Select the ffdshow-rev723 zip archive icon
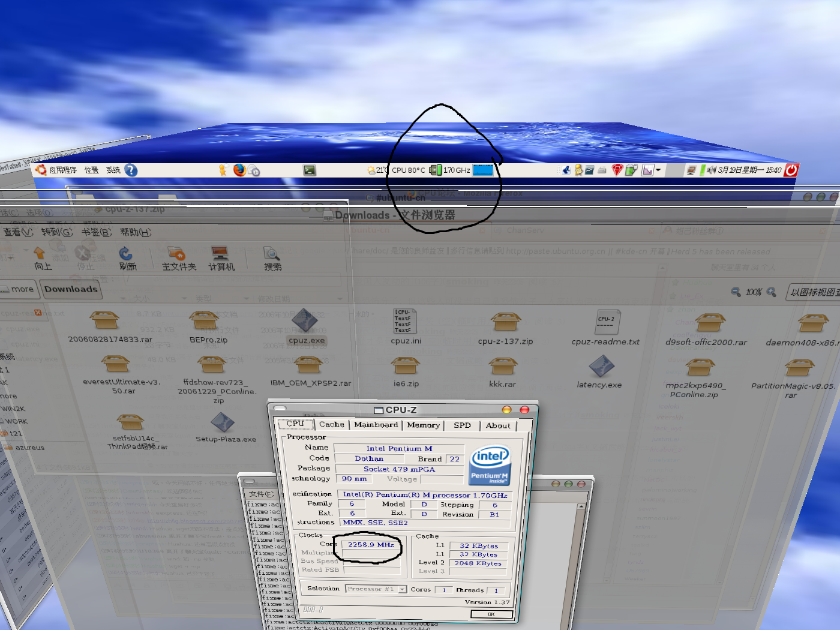 point(211,365)
